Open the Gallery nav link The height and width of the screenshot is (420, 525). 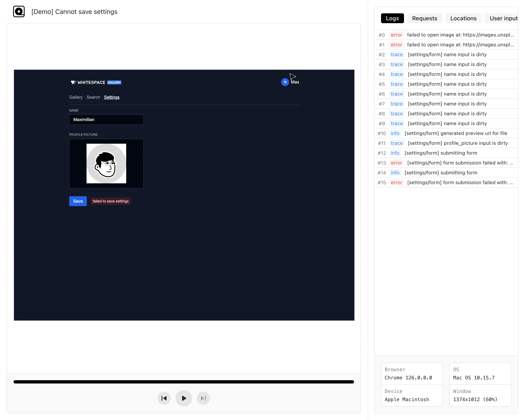tap(76, 97)
